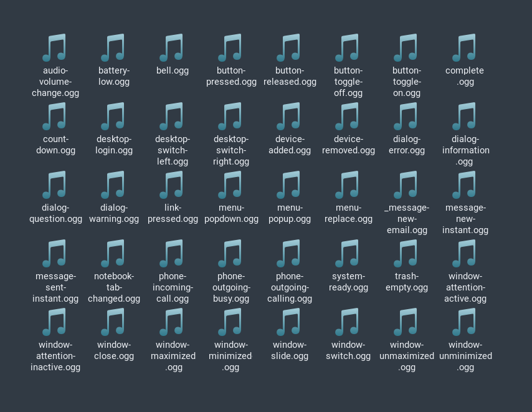Click the trash-empty.ogg icon

click(406, 253)
